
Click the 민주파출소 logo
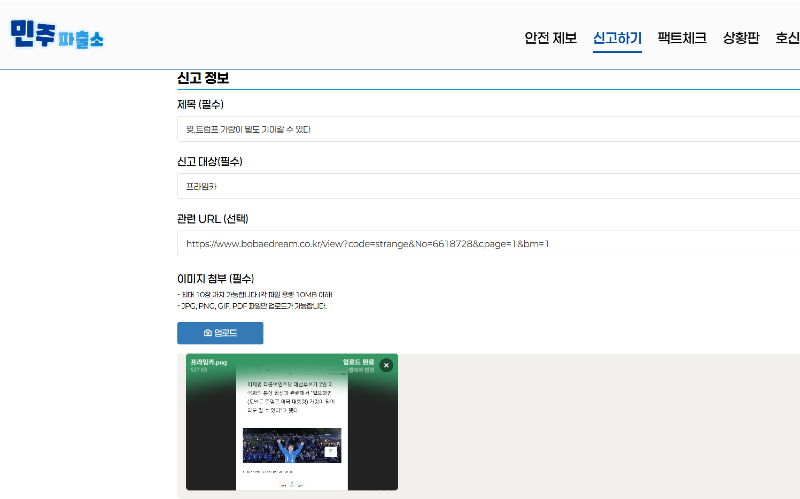57,35
